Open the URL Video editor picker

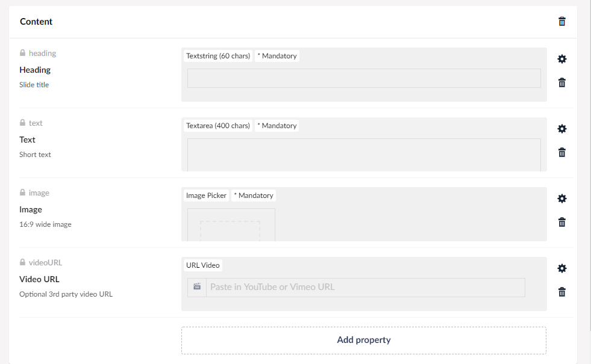[202, 265]
